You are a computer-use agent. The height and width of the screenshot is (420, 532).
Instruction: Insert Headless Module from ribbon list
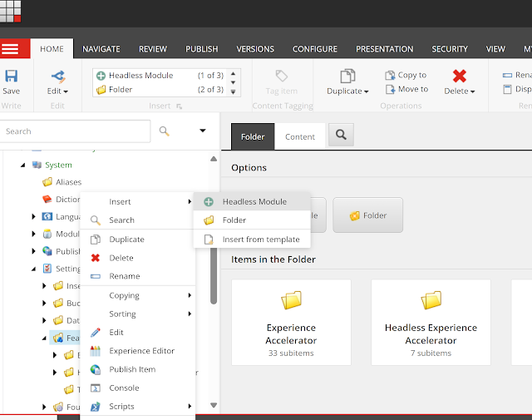click(160, 76)
